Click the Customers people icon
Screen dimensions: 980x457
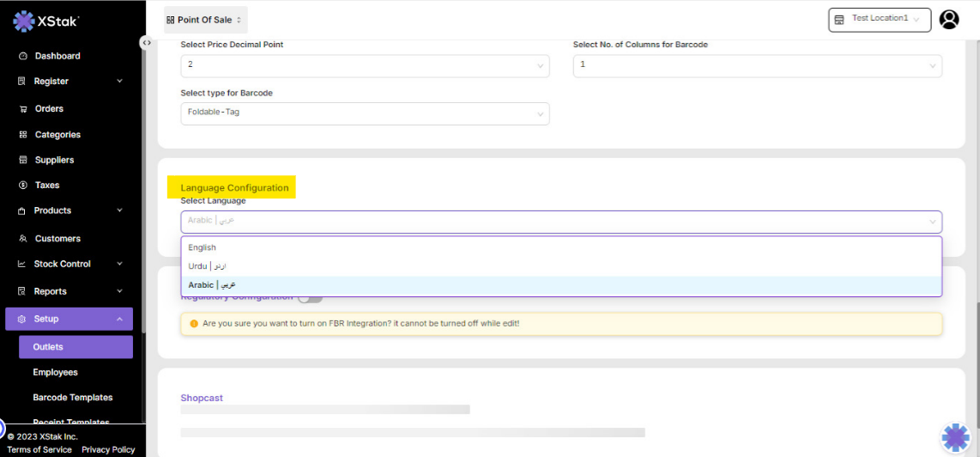23,239
